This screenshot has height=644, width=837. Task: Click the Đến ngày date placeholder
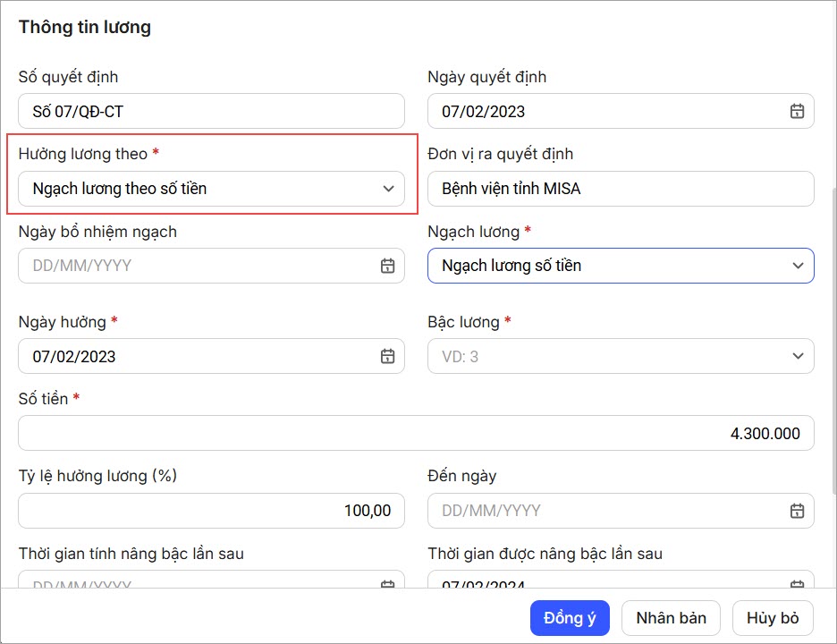[492, 511]
